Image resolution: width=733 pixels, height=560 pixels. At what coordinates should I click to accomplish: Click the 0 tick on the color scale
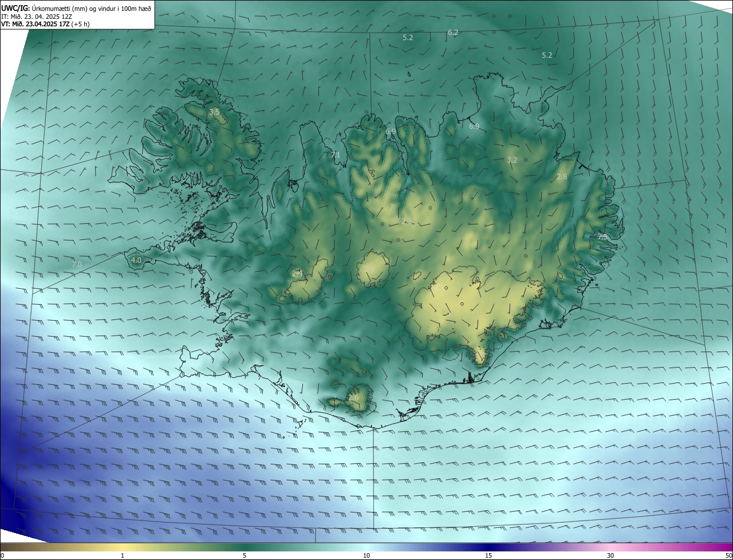click(2, 555)
